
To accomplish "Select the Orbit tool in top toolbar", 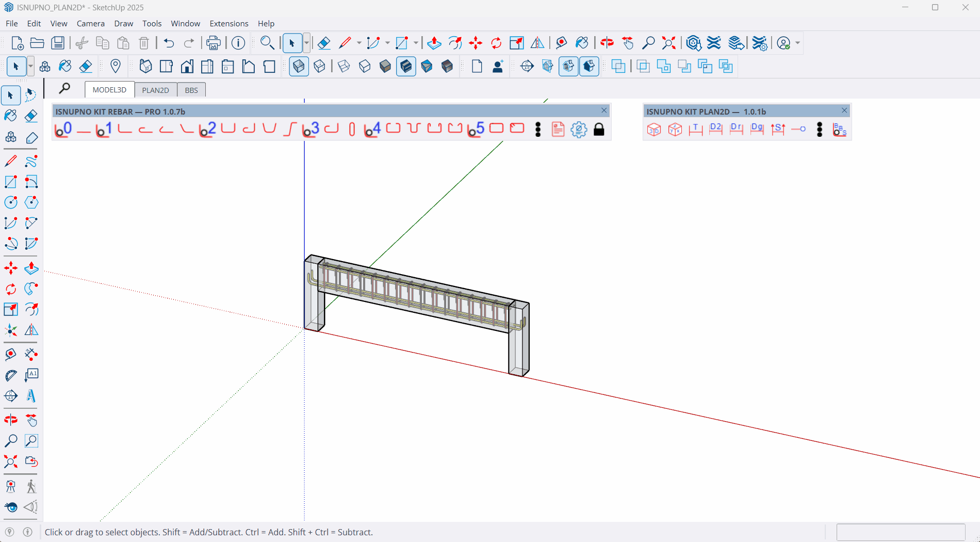I will (x=607, y=43).
